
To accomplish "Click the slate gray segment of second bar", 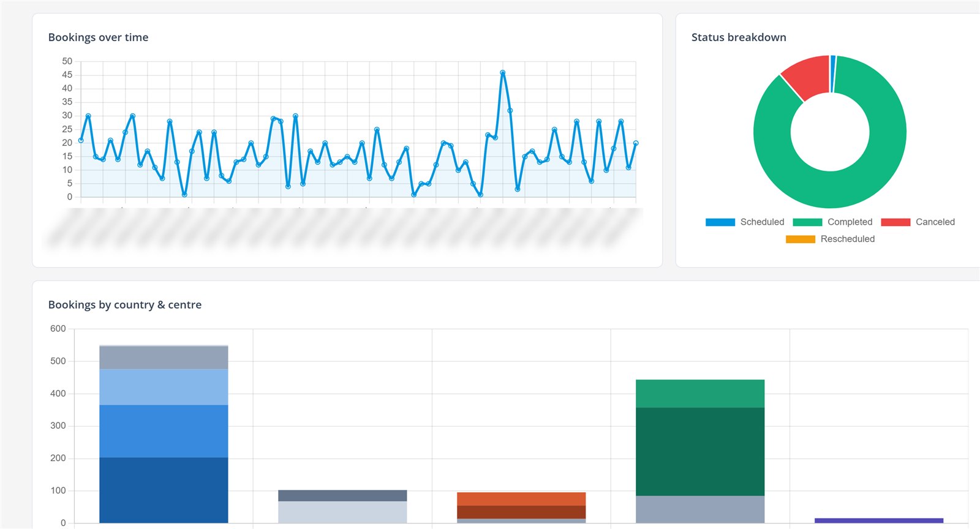I will point(342,496).
